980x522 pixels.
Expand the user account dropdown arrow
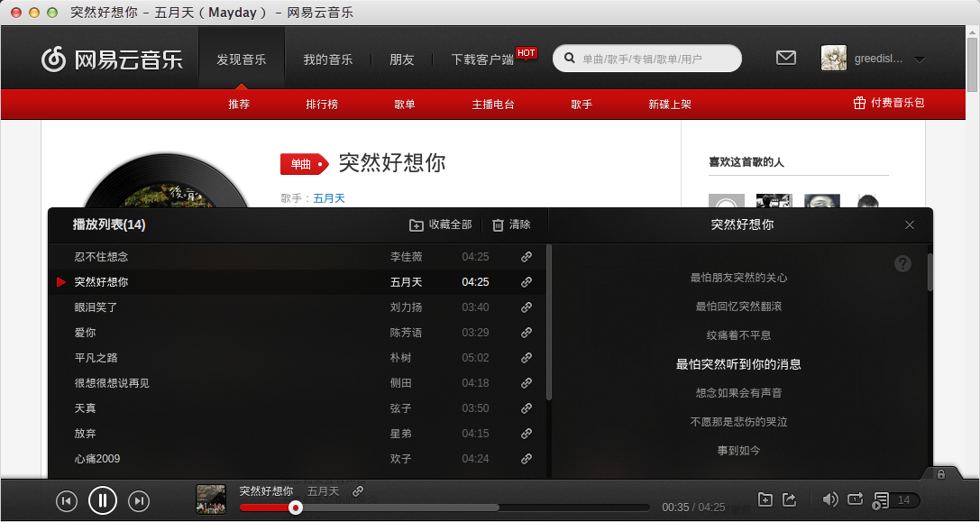point(920,60)
